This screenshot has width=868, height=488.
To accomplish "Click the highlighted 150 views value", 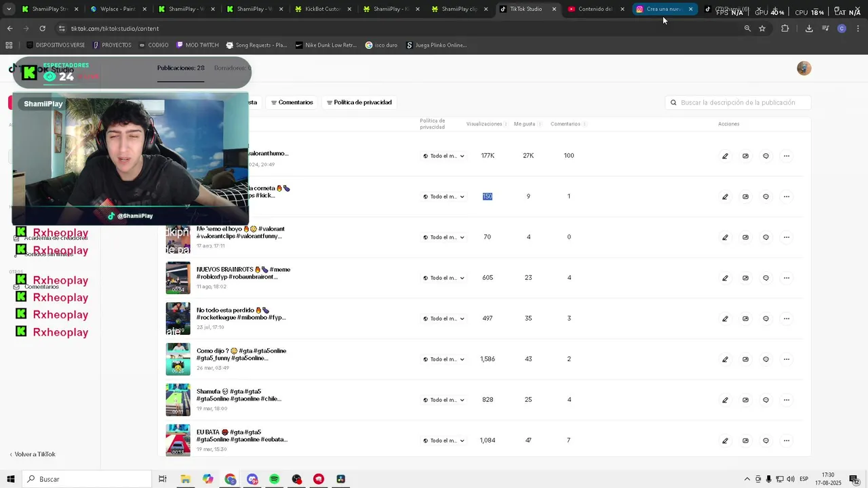I will pos(488,197).
